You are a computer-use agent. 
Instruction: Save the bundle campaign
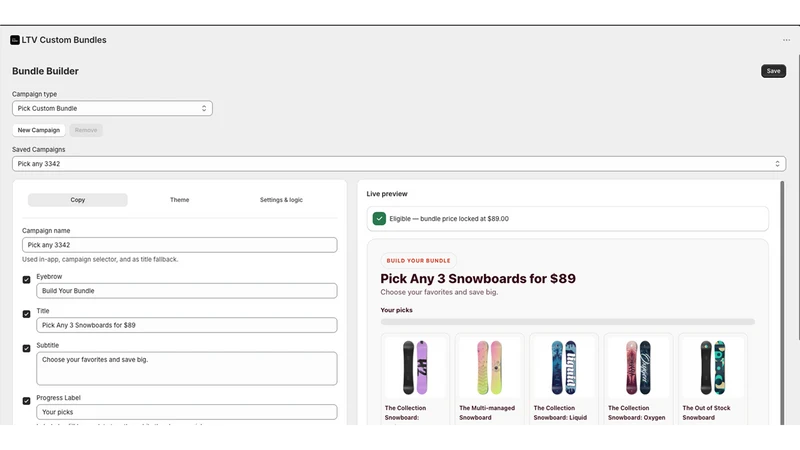click(x=773, y=71)
